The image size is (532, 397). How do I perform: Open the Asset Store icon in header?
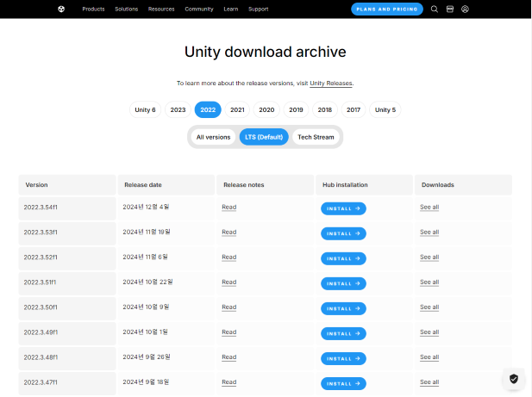(450, 9)
